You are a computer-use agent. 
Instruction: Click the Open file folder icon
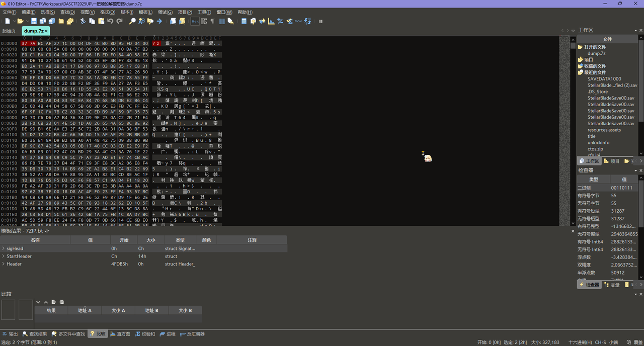coord(20,21)
